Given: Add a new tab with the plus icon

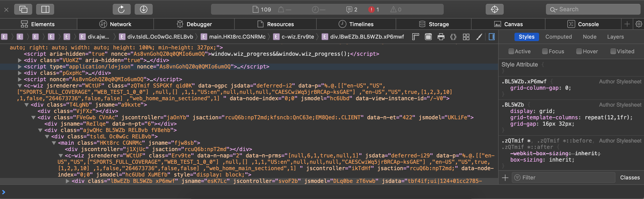Looking at the screenshot, I should [627, 24].
